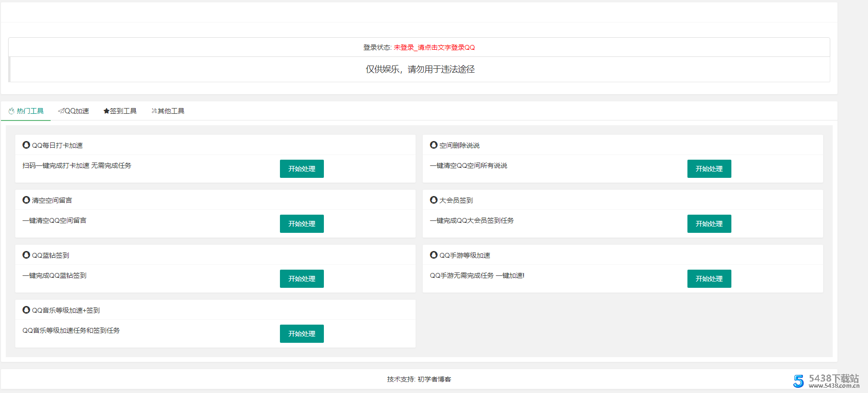The image size is (868, 393).
Task: Click the QQ penguin icon beside 清空空间留言
Action: pyautogui.click(x=26, y=200)
